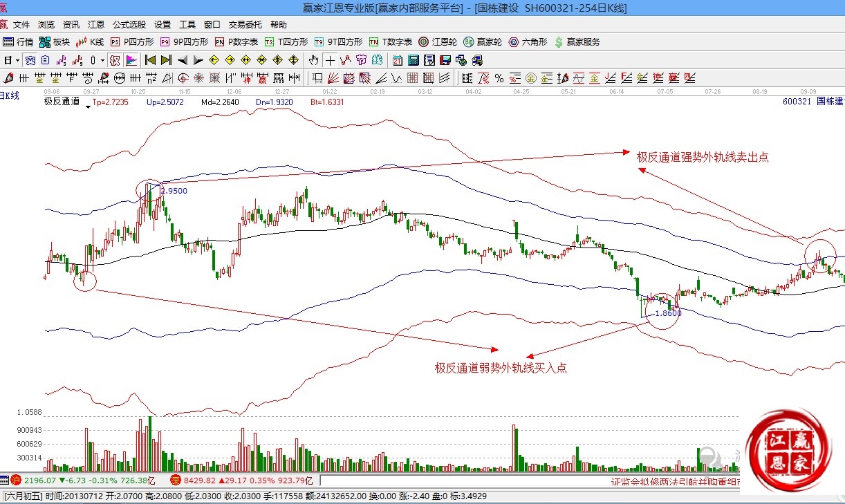The image size is (845, 504).
Task: Toggle the colored flag chart mode button
Action: click(x=131, y=60)
